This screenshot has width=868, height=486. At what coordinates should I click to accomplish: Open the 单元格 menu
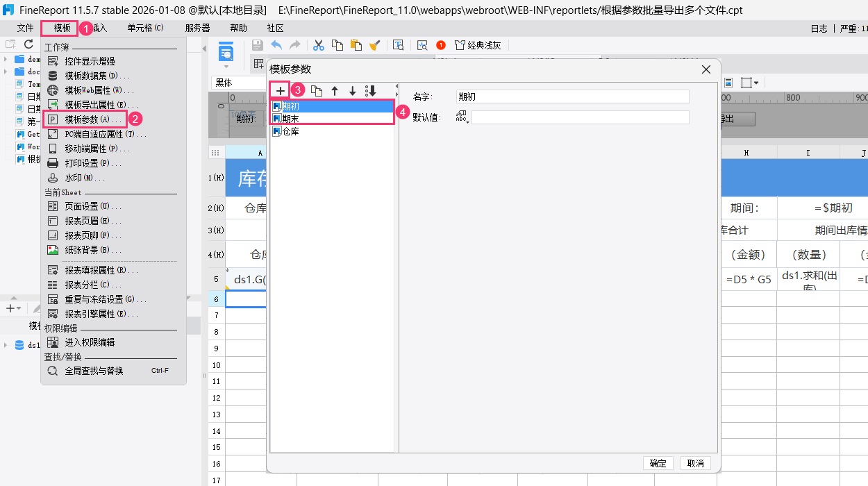click(145, 28)
